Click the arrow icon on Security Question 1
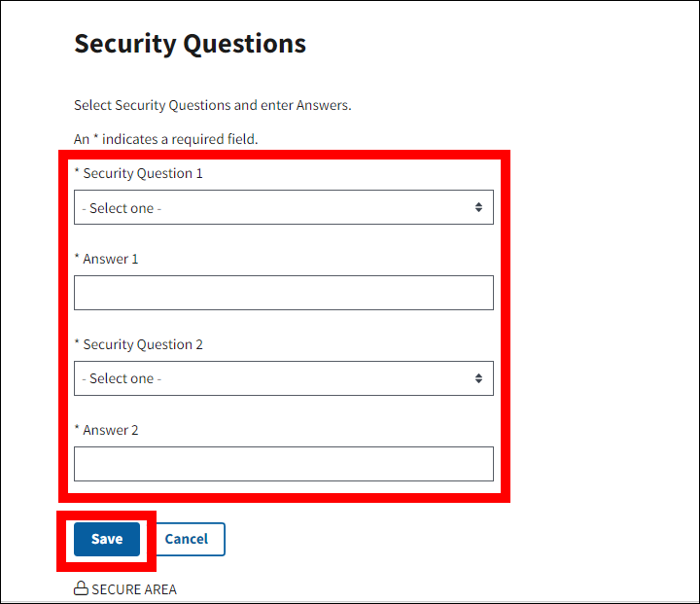Viewport: 700px width, 604px height. tap(479, 207)
